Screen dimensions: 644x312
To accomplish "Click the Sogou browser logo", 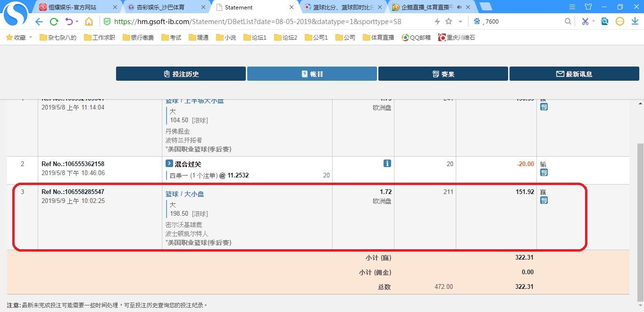I will pos(16,14).
